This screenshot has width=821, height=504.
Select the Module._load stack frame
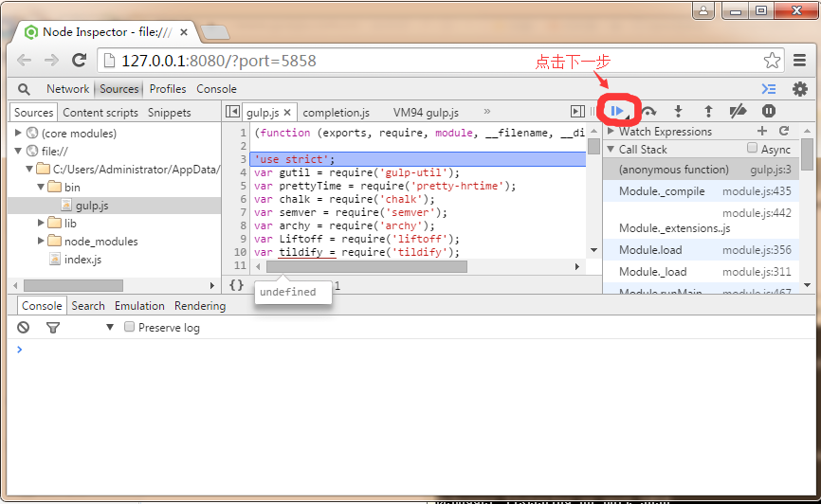(702, 272)
